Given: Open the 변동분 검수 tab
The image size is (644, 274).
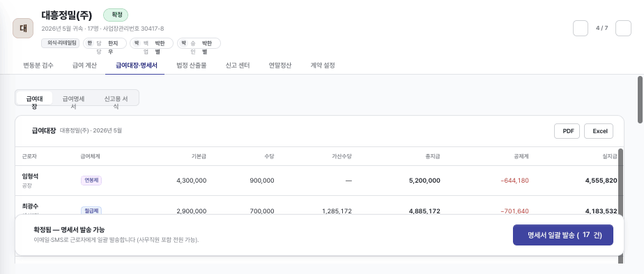Looking at the screenshot, I should pyautogui.click(x=38, y=66).
